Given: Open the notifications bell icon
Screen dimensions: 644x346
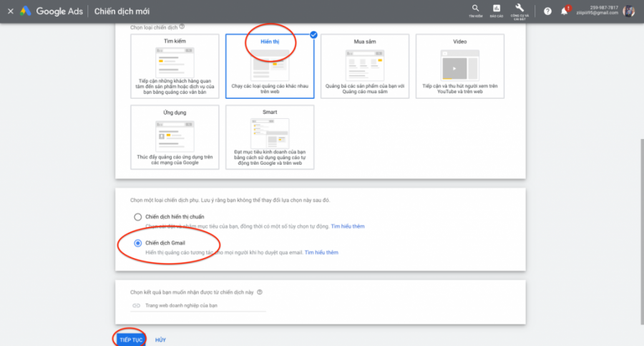Looking at the screenshot, I should (565, 11).
